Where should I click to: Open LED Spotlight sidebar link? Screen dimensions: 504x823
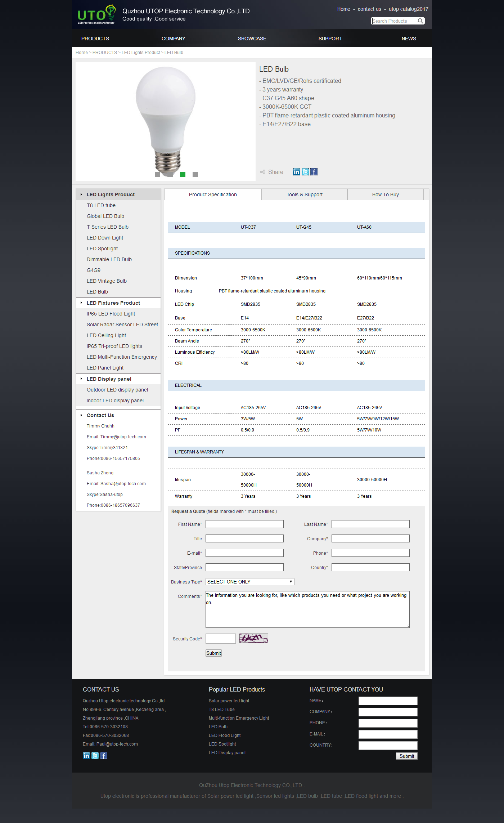pyautogui.click(x=102, y=249)
